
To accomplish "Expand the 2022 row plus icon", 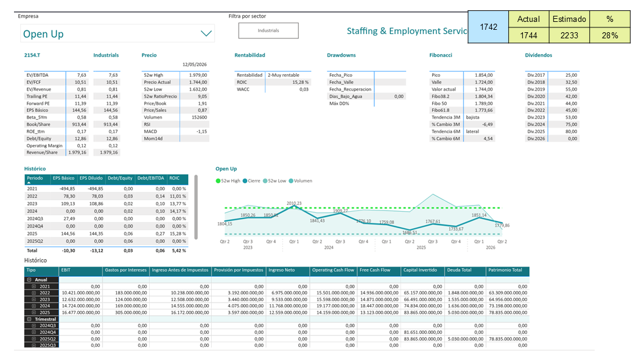I will pyautogui.click(x=34, y=293).
